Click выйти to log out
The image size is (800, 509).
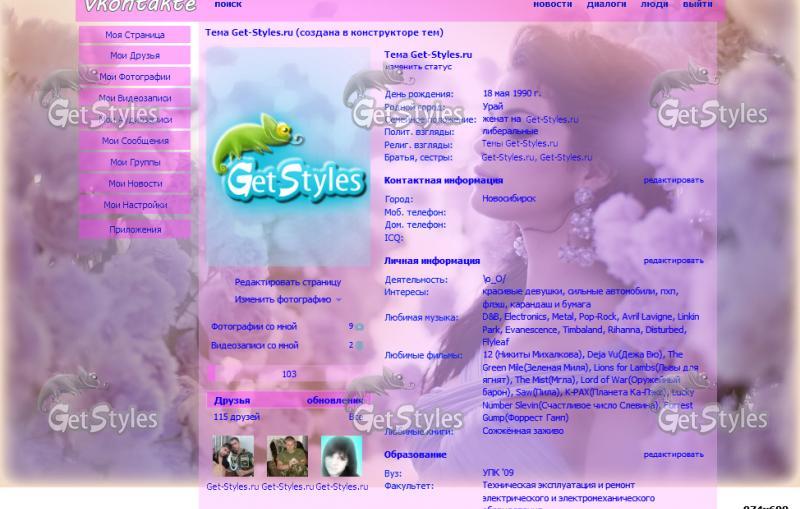coord(697,5)
